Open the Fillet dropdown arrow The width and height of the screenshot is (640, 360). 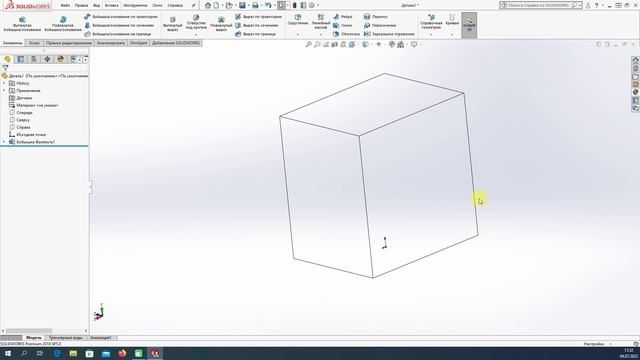click(298, 35)
